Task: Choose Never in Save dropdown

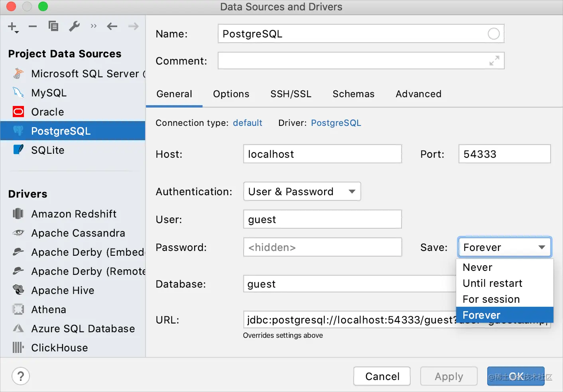Action: (505, 267)
